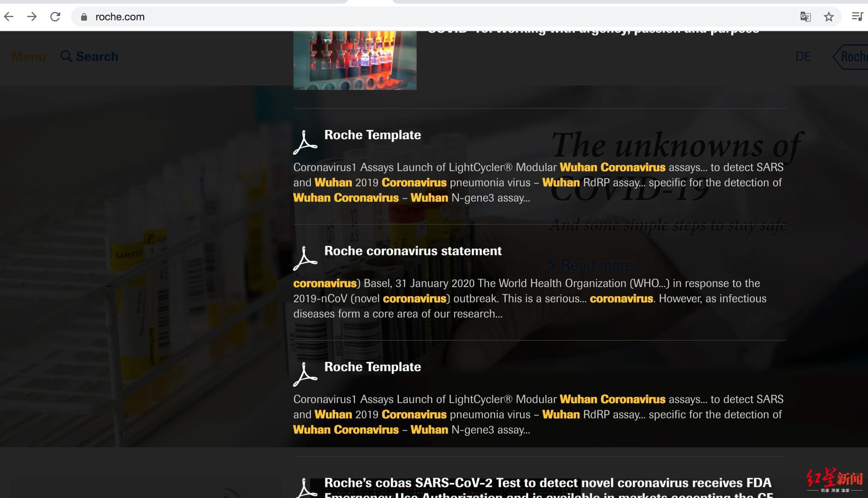The image size is (868, 498).
Task: Go back using the browser back arrow
Action: (x=9, y=17)
